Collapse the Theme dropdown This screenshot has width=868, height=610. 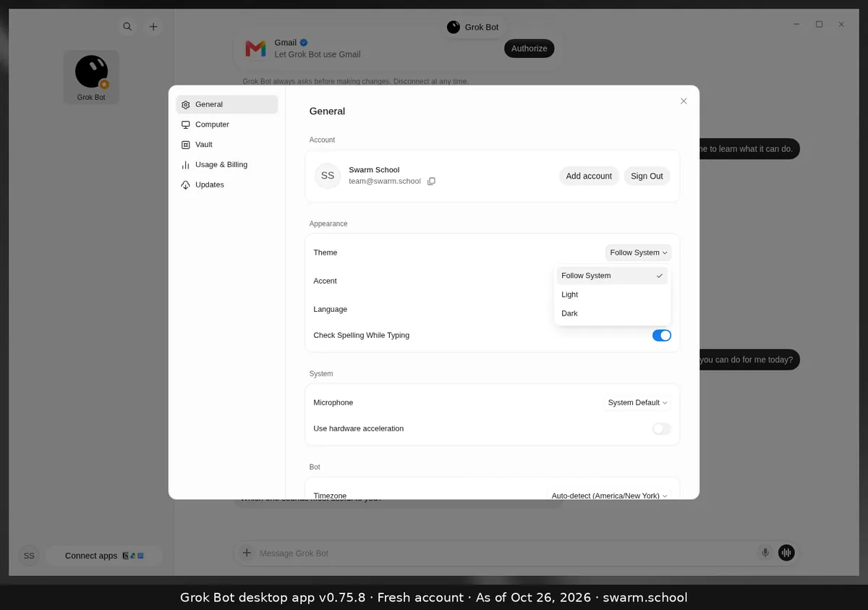[639, 253]
